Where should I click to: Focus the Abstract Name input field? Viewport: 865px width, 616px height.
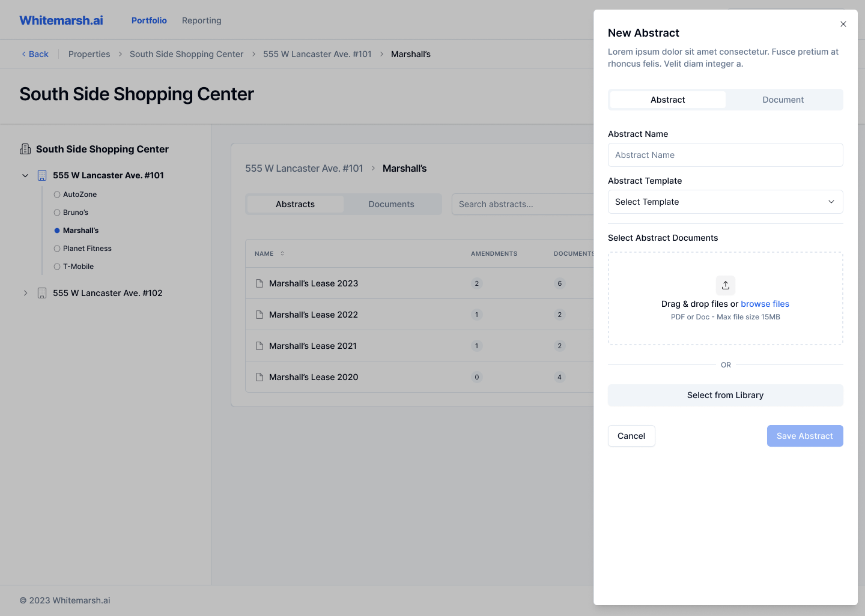point(726,155)
